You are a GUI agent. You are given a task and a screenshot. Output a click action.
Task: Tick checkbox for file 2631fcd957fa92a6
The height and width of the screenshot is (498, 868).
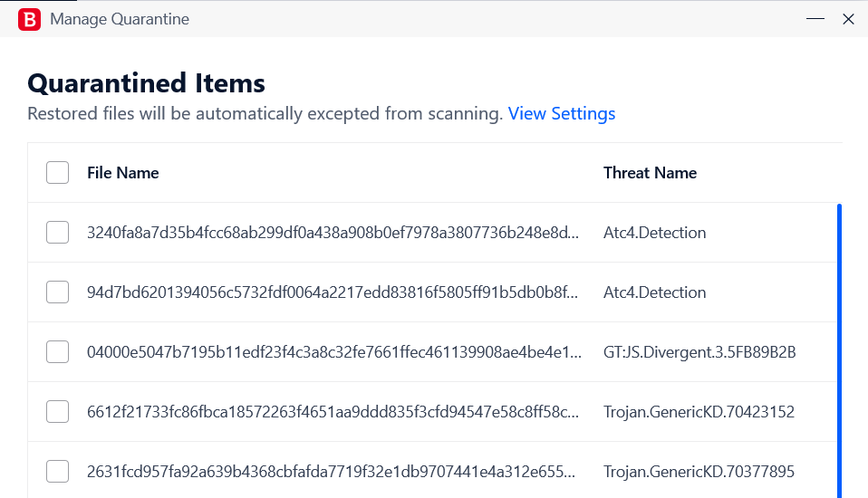coord(58,472)
